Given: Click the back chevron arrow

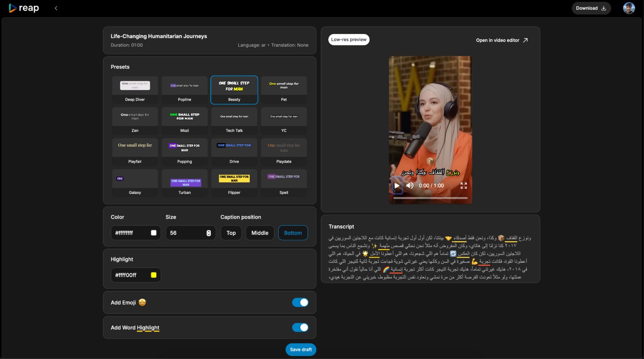Looking at the screenshot, I should click(x=56, y=8).
